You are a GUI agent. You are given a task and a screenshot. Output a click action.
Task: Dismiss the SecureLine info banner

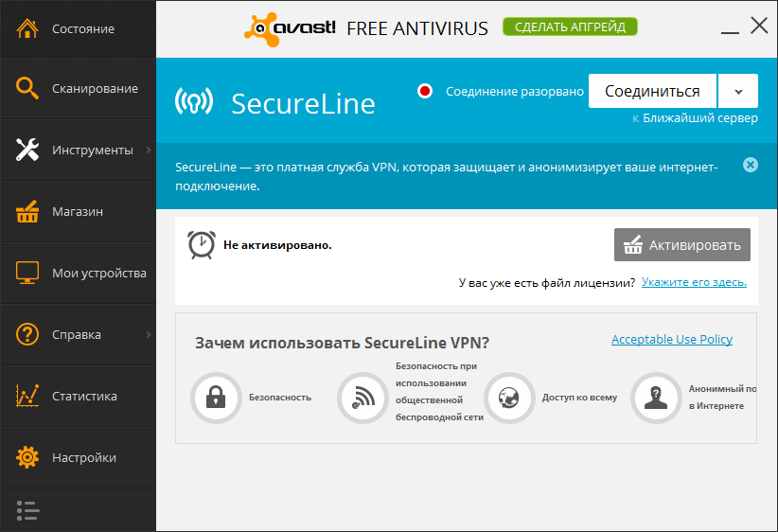(x=751, y=165)
